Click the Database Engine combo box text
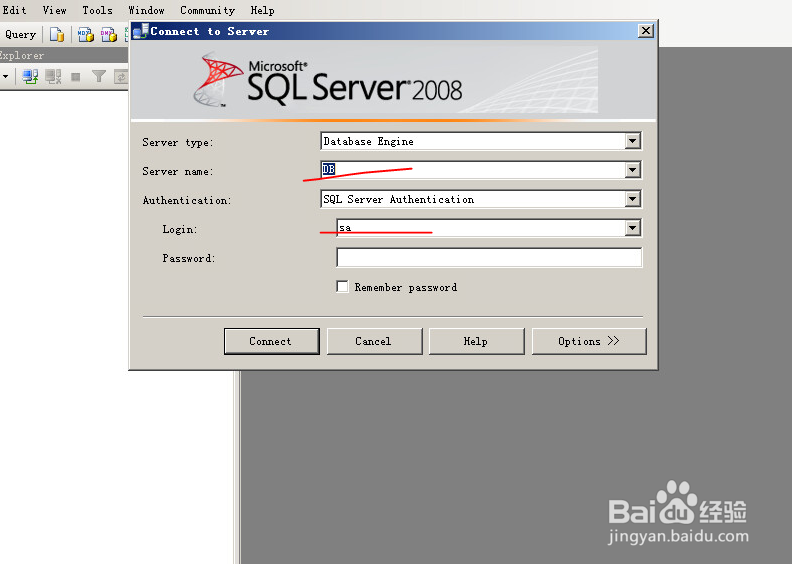 click(x=368, y=141)
